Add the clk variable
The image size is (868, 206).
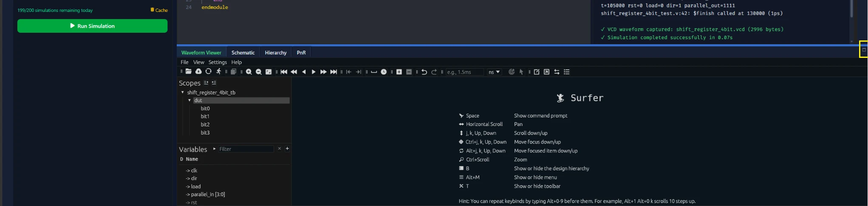click(x=192, y=170)
